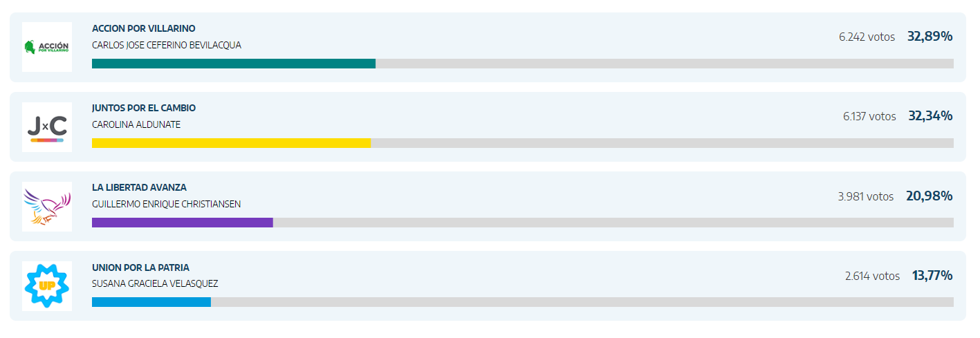Select the JUNTOS POR EL CAMBIO heading
The image size is (980, 338).
144,108
